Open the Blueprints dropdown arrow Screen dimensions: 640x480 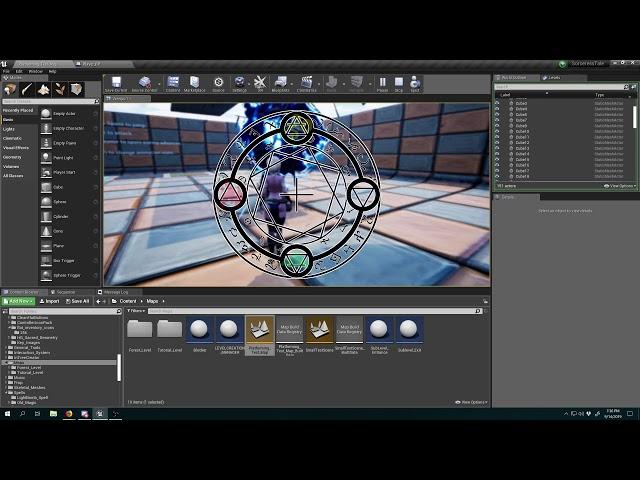292,84
